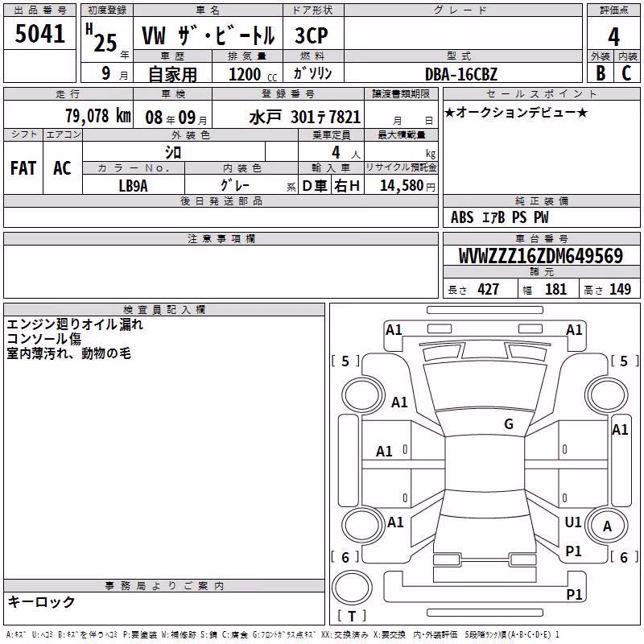Click the note エンジン廻りオイル漏れ
Viewport: 644px width, 644px height.
pos(75,324)
